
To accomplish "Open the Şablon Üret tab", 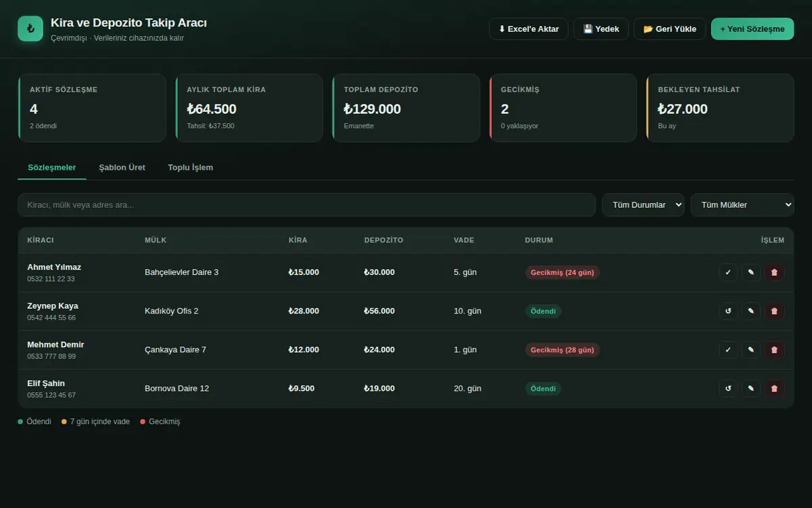I will pos(122,167).
